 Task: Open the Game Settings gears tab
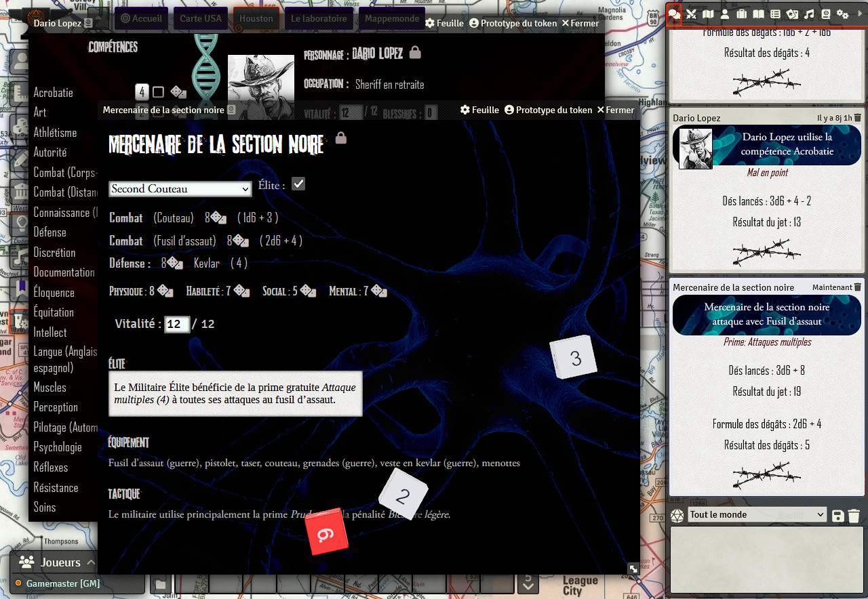click(843, 14)
